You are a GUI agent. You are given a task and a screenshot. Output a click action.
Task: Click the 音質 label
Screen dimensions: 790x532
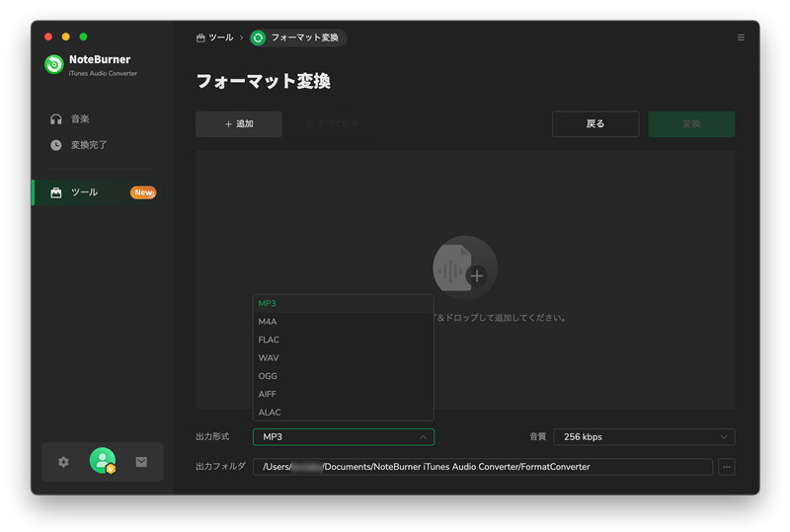(x=537, y=437)
